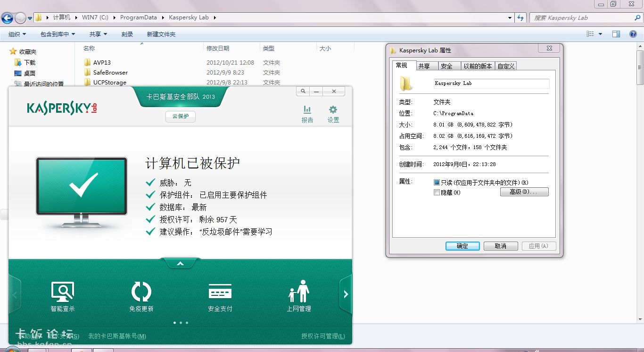Open 最近访问的位置 in favorites sidebar

coord(39,84)
